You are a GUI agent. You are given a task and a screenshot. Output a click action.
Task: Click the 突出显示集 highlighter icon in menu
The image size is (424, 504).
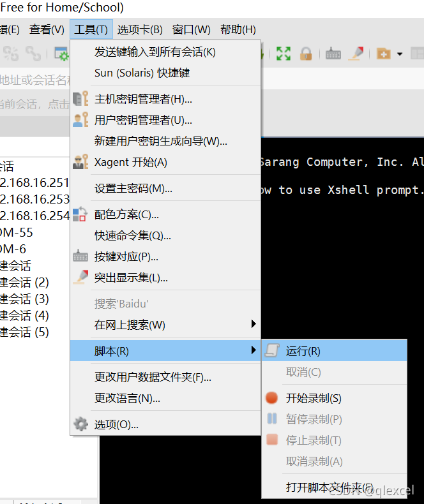[x=80, y=277]
